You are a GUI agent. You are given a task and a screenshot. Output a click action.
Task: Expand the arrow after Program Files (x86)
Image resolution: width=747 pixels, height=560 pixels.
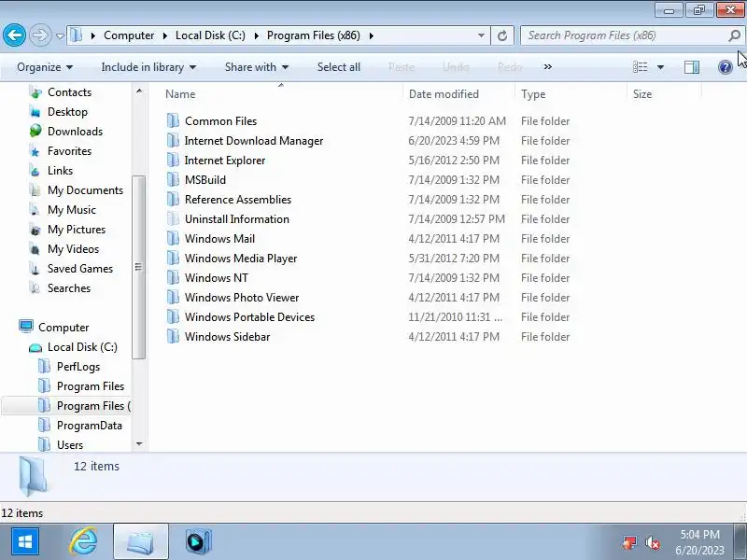pyautogui.click(x=371, y=35)
